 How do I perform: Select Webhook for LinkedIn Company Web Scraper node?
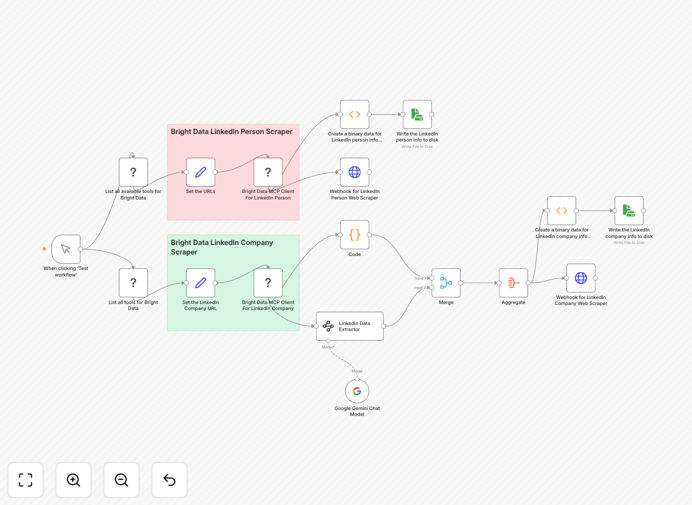point(581,278)
